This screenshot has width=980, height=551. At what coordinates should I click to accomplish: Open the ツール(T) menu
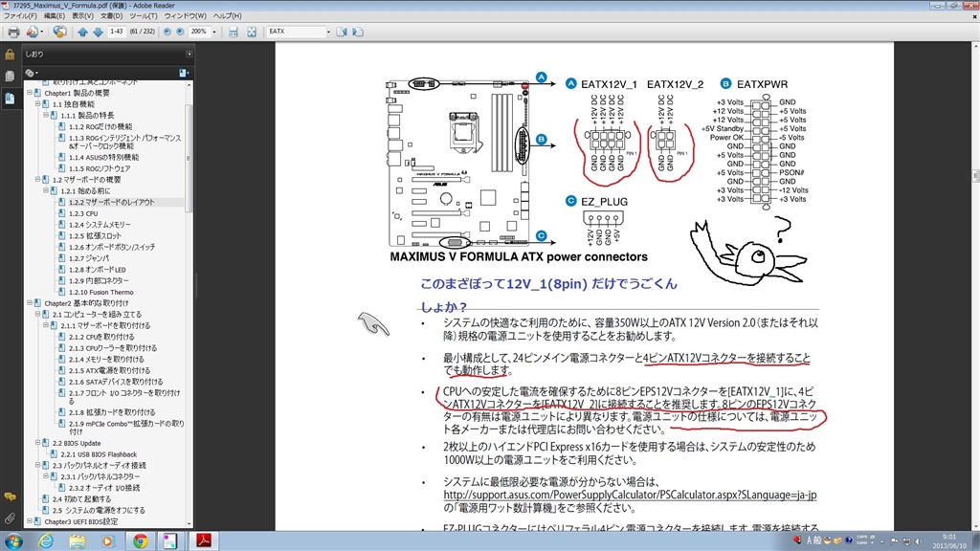coord(144,15)
